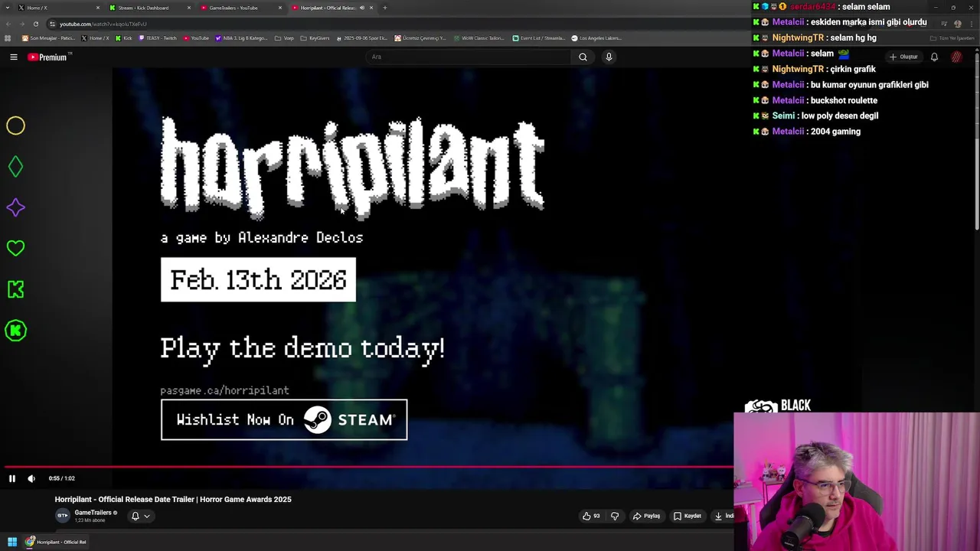Click the Ücretsiz Çevrimiçi bookmark
This screenshot has height=551, width=980.
click(420, 38)
